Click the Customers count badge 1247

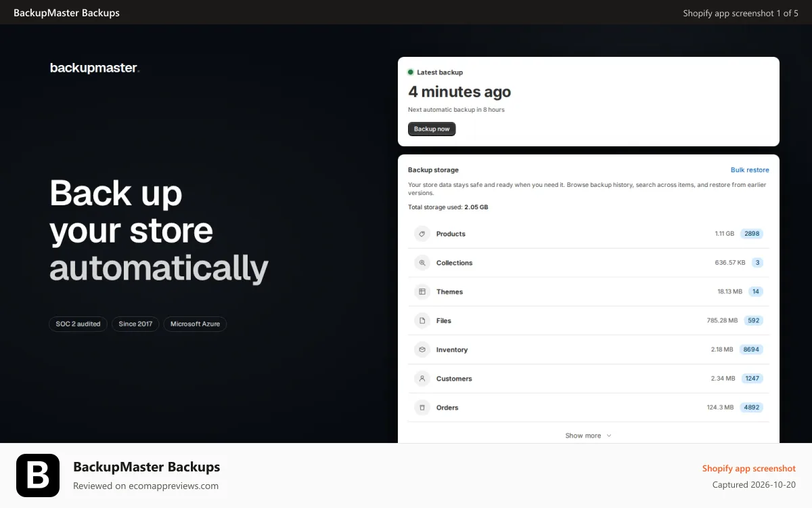click(x=752, y=379)
